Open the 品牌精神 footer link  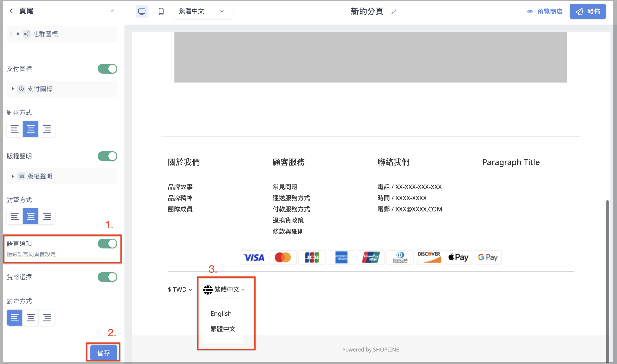click(180, 198)
